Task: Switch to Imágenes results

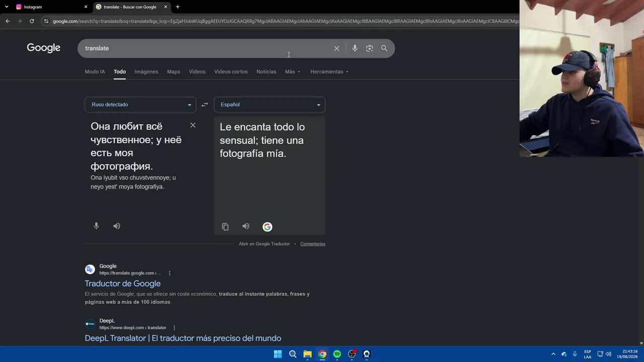Action: pos(146,71)
